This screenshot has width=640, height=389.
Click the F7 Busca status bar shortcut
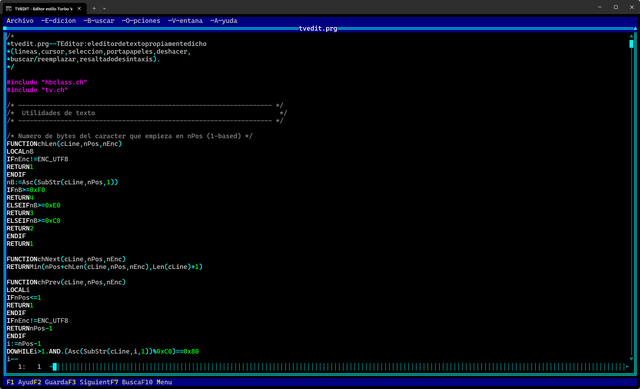(x=126, y=382)
